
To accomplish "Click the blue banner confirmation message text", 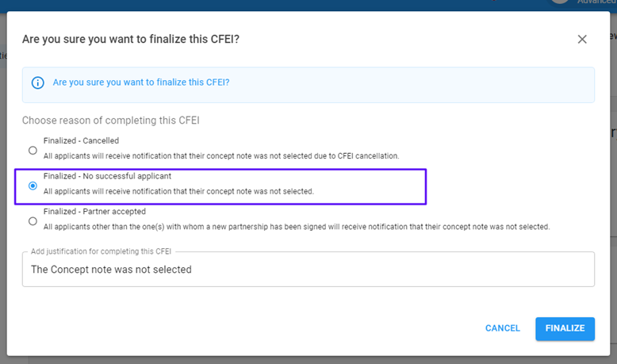I will point(141,82).
